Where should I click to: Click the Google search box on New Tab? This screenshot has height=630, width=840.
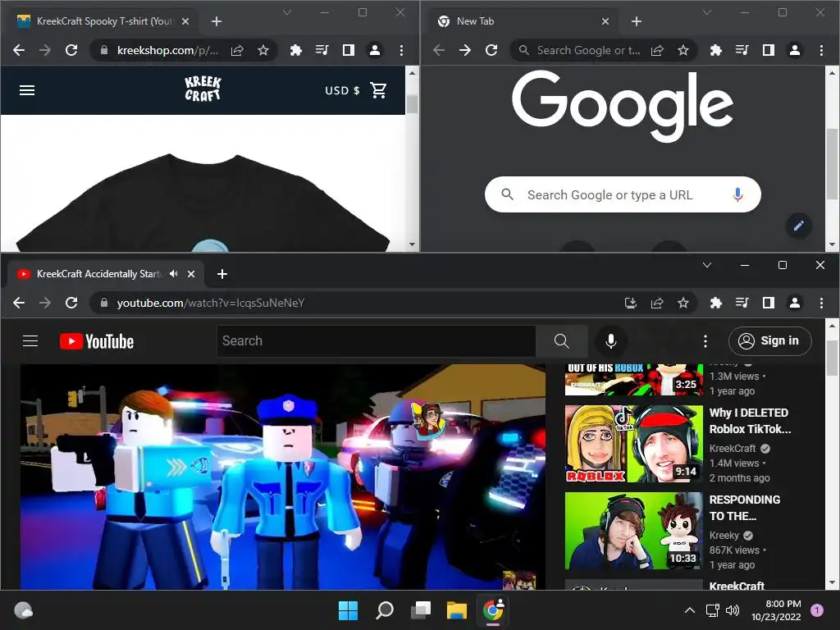tap(623, 194)
